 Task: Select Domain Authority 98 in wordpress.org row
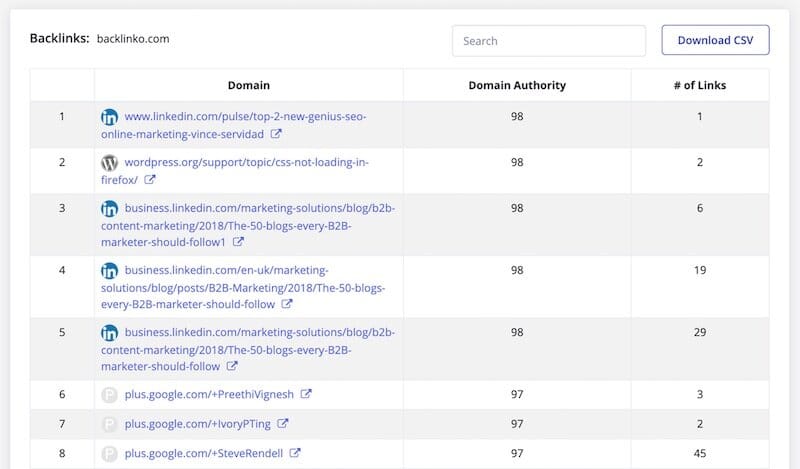[x=517, y=162]
